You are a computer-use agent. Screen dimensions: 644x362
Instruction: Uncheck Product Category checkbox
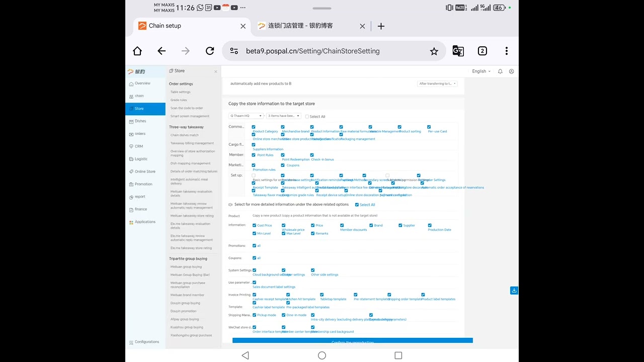point(254,127)
